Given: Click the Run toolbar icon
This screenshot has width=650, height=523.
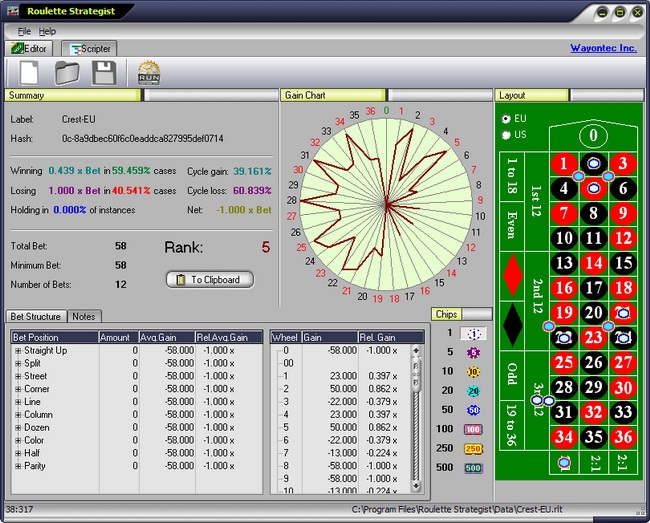Looking at the screenshot, I should point(149,73).
